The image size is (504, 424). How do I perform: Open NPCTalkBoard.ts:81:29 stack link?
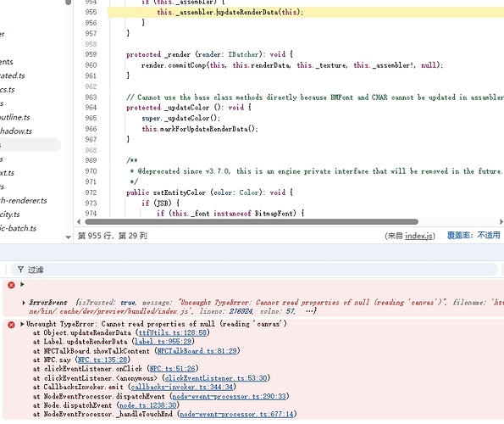[197, 351]
